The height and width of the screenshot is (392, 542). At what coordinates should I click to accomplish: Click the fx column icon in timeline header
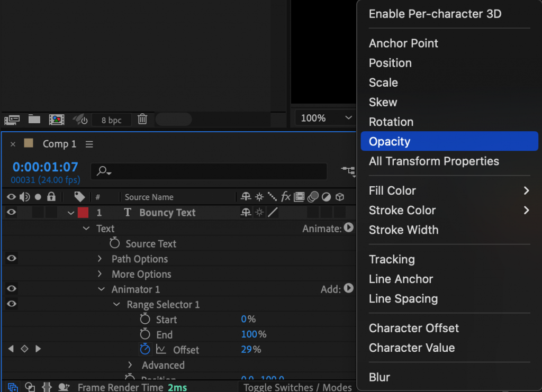[x=286, y=196]
